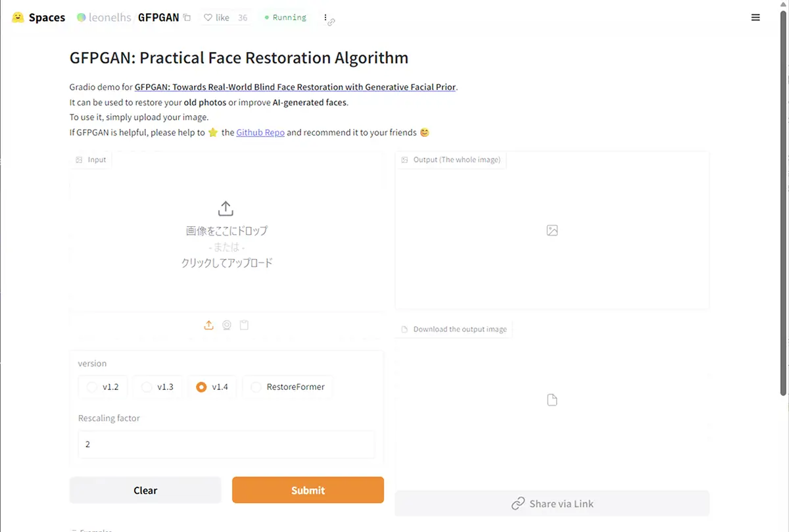Click the clipboard paste input icon
Viewport: 789px width, 532px height.
pyautogui.click(x=244, y=324)
